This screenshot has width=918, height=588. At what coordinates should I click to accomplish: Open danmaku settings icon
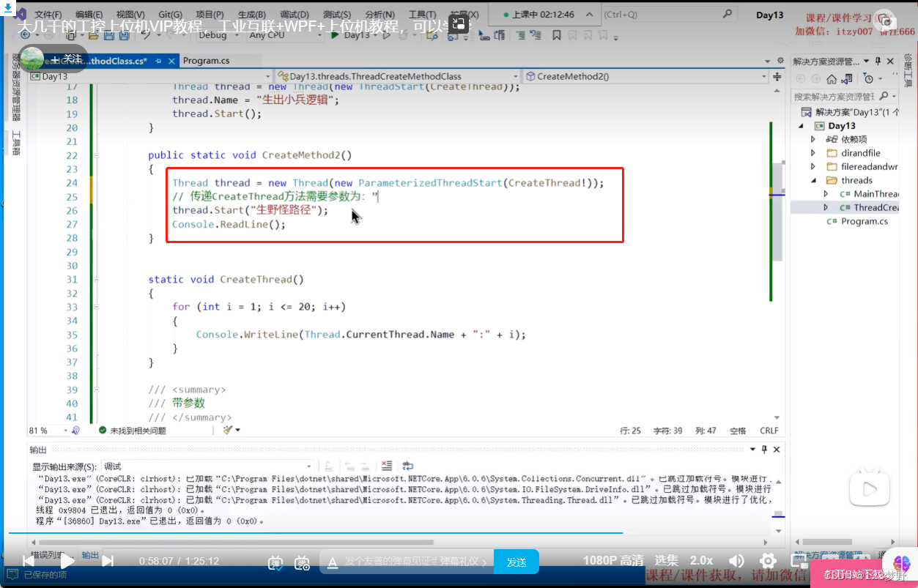[x=302, y=562]
